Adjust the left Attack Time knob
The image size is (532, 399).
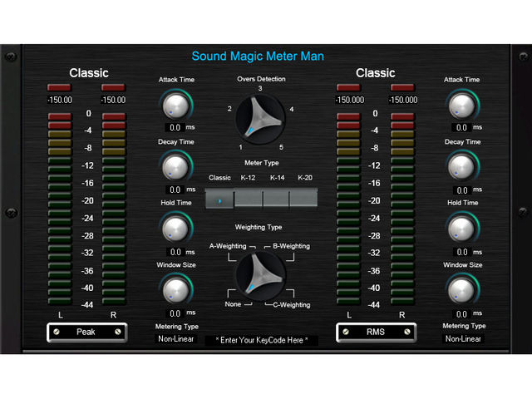click(x=175, y=106)
